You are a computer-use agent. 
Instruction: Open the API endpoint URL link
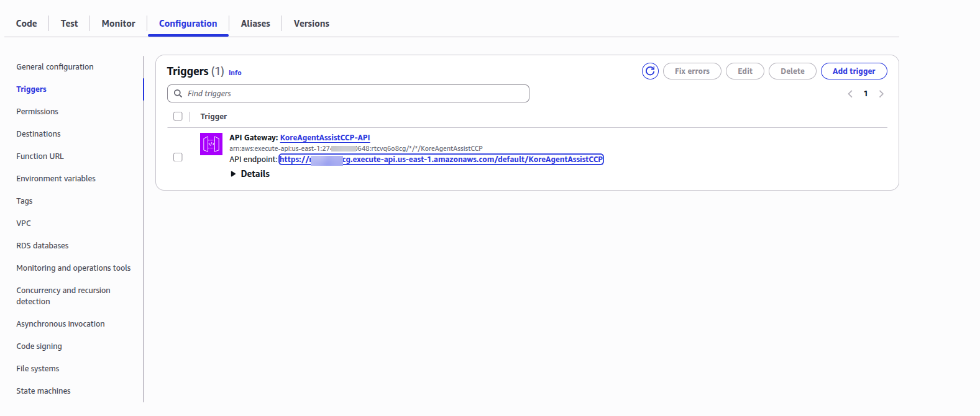(x=441, y=160)
